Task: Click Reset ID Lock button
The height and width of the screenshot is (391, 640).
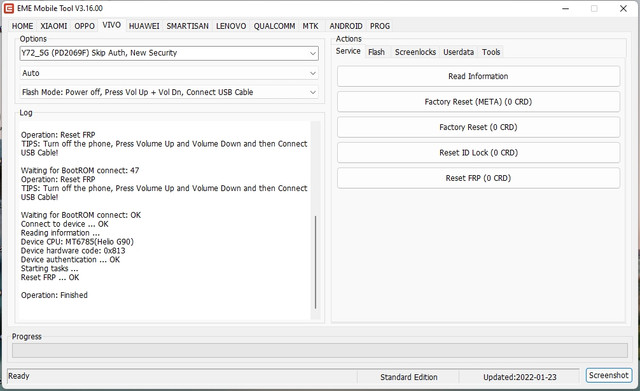Action: pyautogui.click(x=478, y=153)
